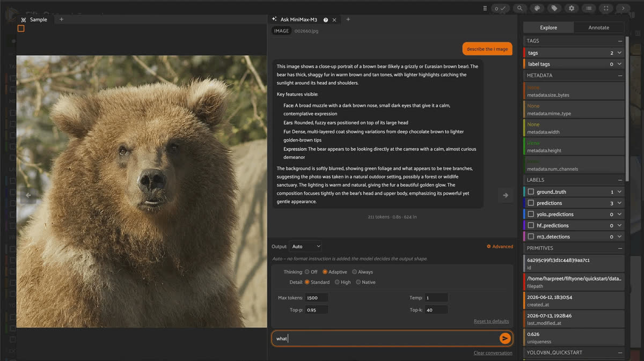
Task: Click the Clear conversation link
Action: tap(493, 353)
